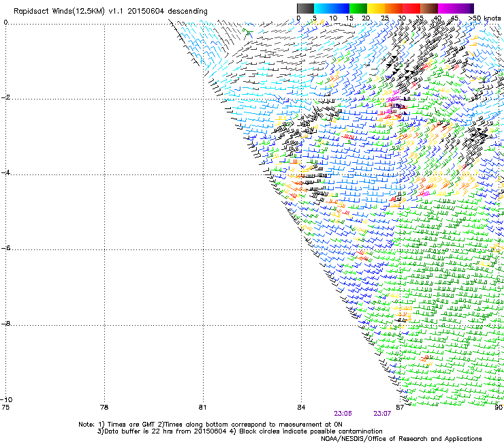The width and height of the screenshot is (504, 443).
Task: Click the longitude axis label '75'
Action: 5,408
